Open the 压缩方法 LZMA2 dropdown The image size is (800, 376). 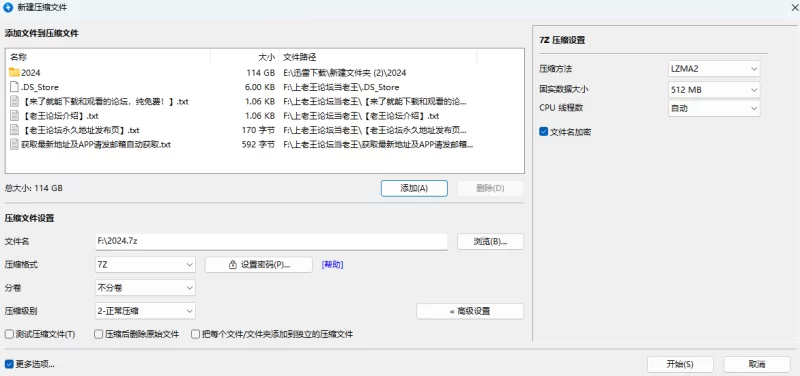click(x=714, y=68)
